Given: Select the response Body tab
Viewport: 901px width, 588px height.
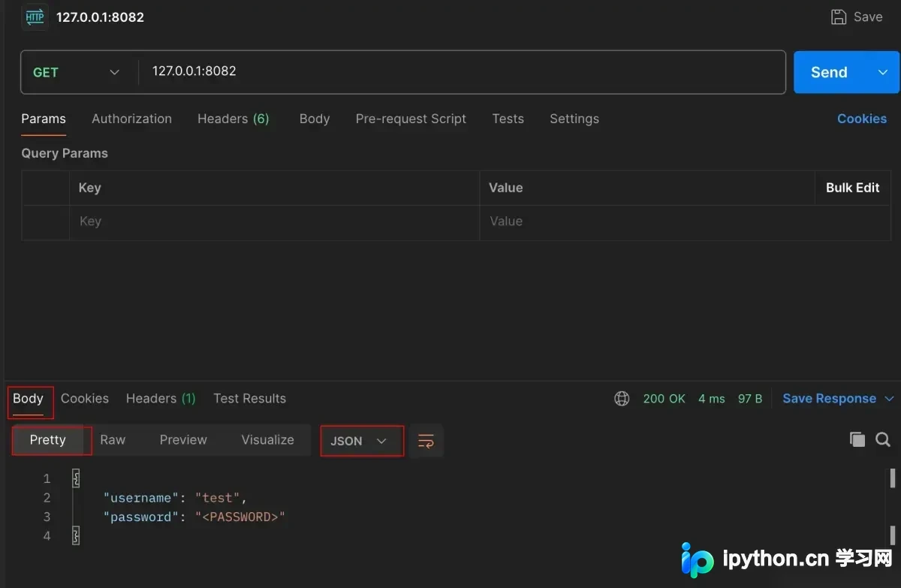Looking at the screenshot, I should tap(28, 399).
